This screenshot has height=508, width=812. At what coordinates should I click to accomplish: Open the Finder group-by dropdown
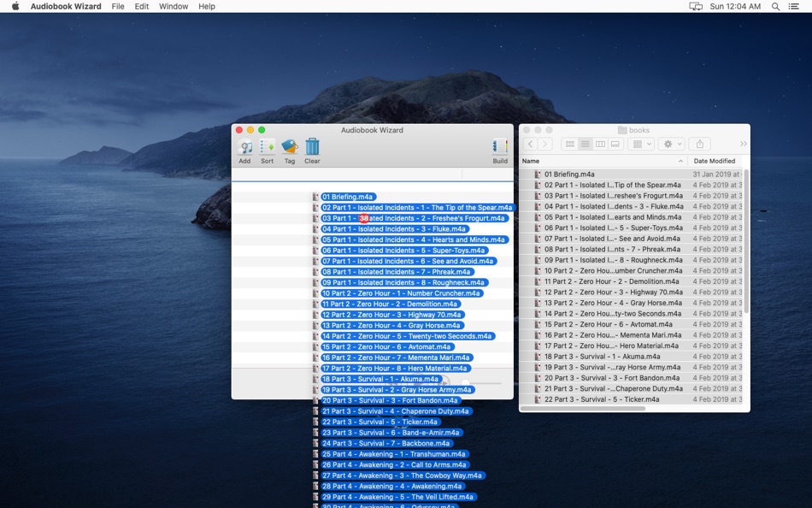(x=640, y=145)
